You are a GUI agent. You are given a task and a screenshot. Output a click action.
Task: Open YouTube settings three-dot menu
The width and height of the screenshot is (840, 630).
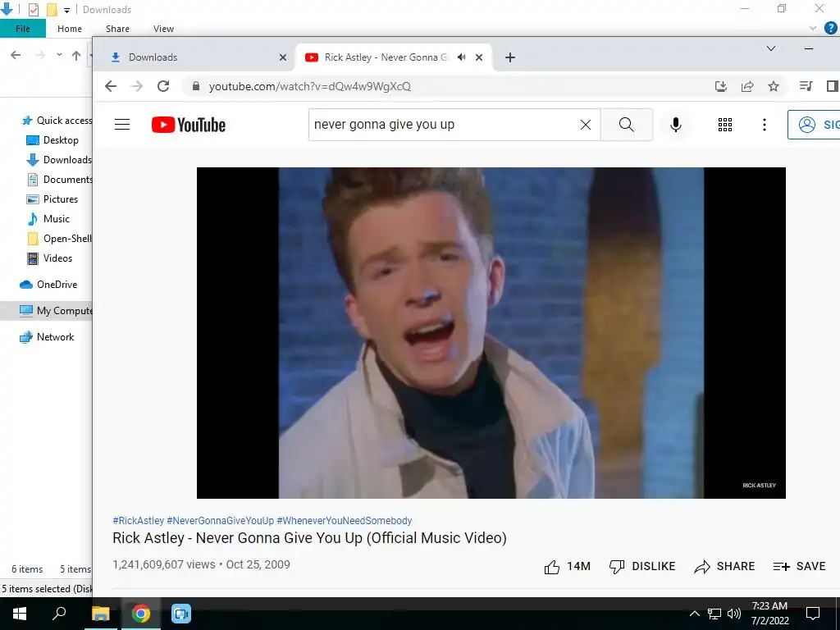click(x=765, y=125)
